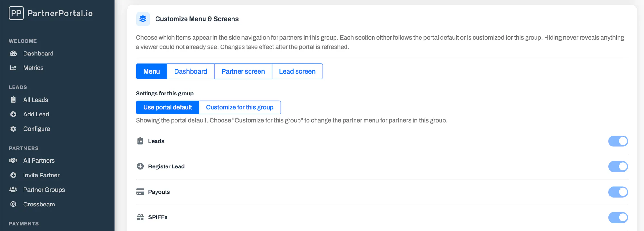This screenshot has width=644, height=231.
Task: Open the Configure page
Action: point(36,129)
